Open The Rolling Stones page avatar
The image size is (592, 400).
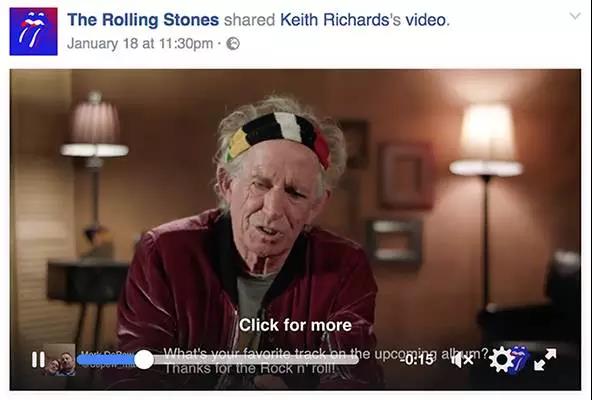(x=34, y=31)
